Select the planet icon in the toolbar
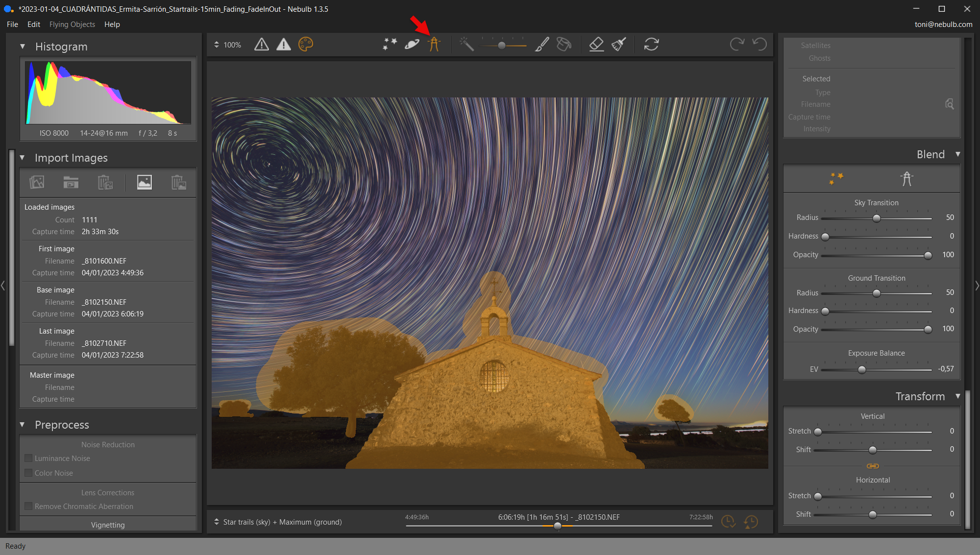The height and width of the screenshot is (555, 980). [412, 45]
